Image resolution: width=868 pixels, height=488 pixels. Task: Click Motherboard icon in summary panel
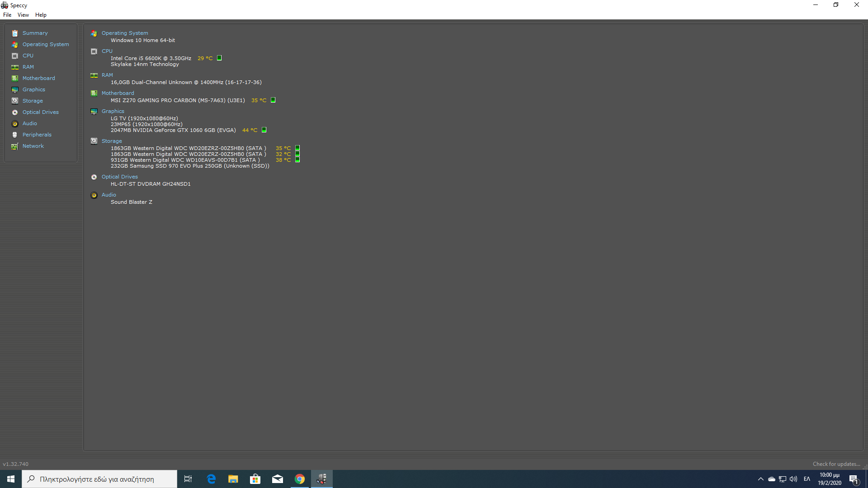click(x=94, y=94)
